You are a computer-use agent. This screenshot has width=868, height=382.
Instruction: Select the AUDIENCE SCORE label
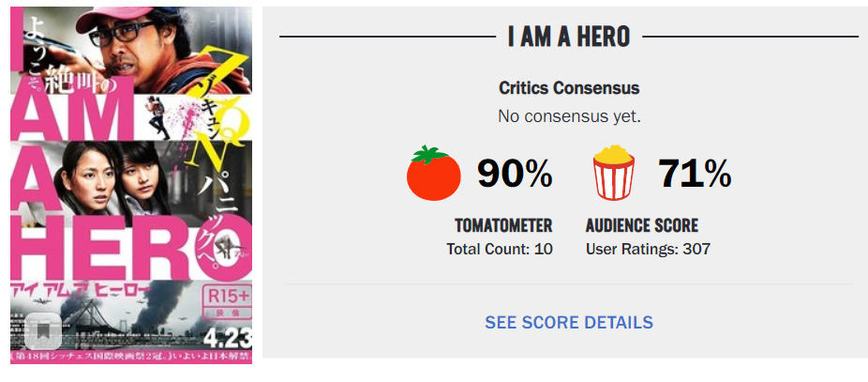642,225
